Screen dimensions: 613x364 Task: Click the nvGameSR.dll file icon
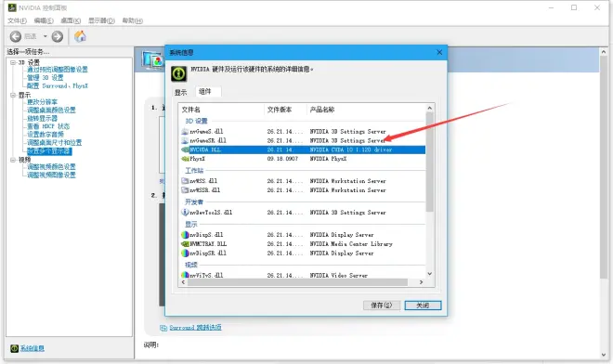coord(185,140)
